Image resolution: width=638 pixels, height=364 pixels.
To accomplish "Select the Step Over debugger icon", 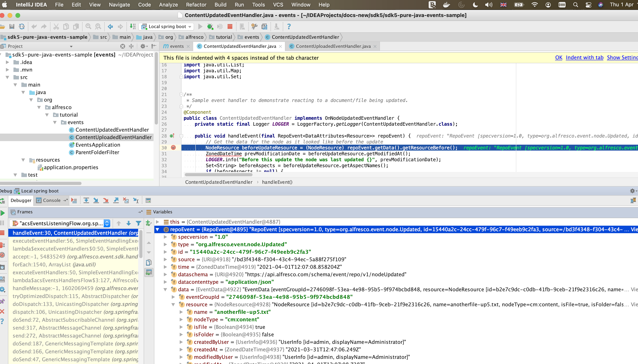I will point(86,200).
